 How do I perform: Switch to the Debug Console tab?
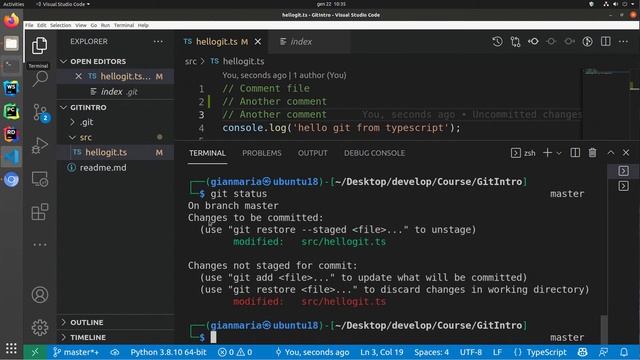click(x=374, y=153)
